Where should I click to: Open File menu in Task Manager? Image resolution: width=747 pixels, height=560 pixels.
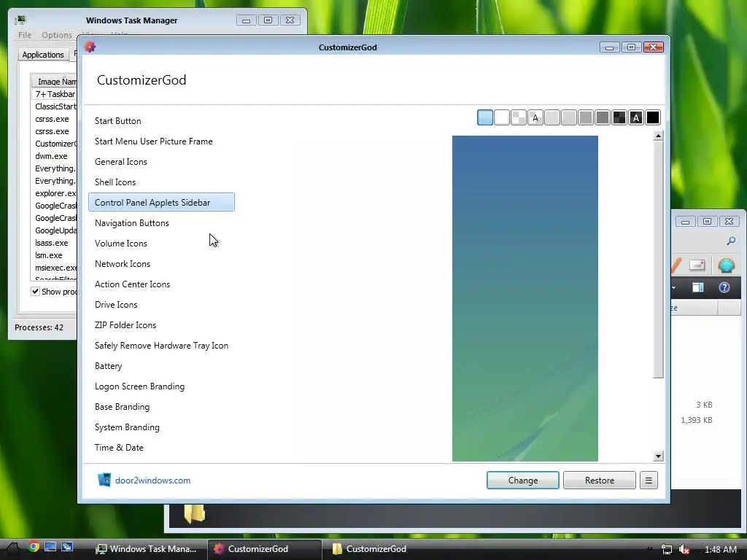(25, 35)
